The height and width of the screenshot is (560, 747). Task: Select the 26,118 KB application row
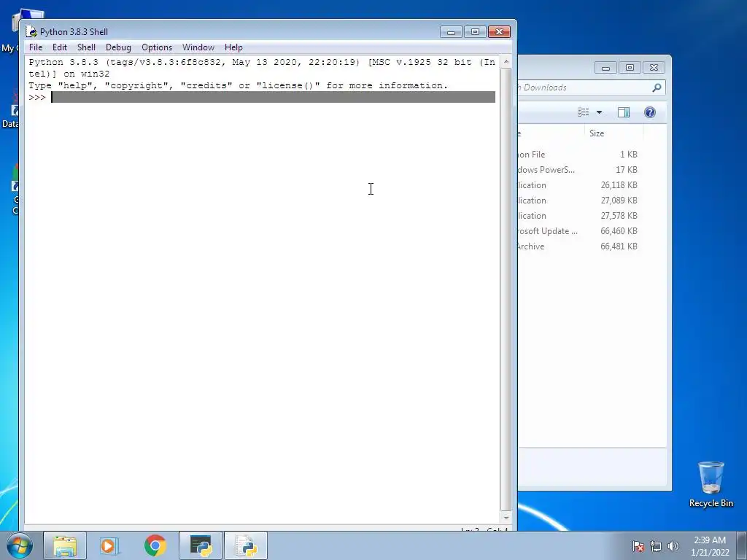(578, 184)
